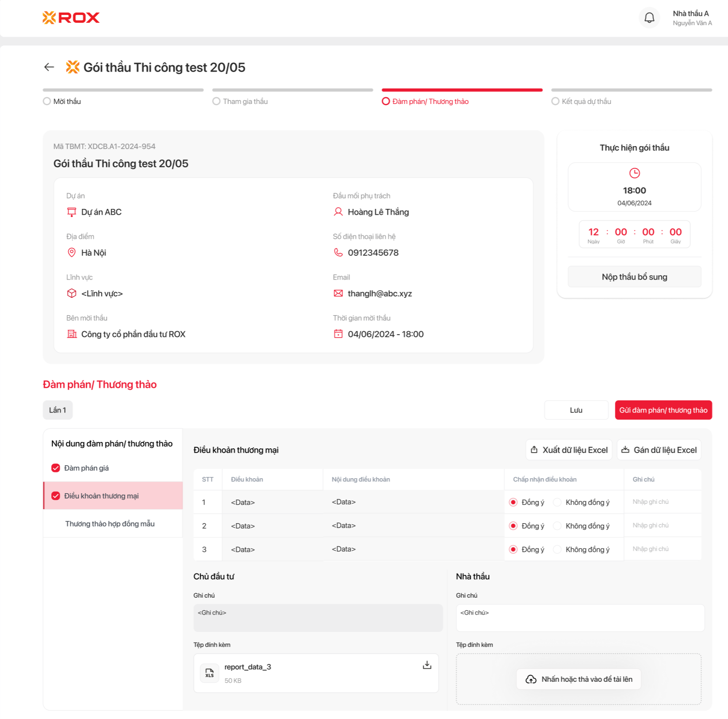
Task: Open the notification bell
Action: [649, 18]
